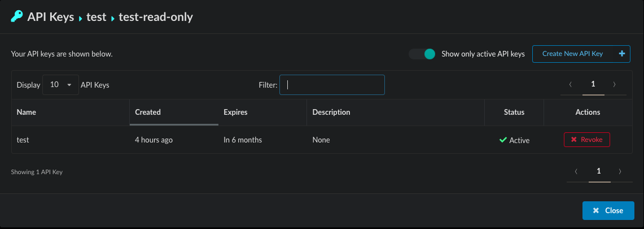
Task: Sort the table by the Name column
Action: (27, 112)
